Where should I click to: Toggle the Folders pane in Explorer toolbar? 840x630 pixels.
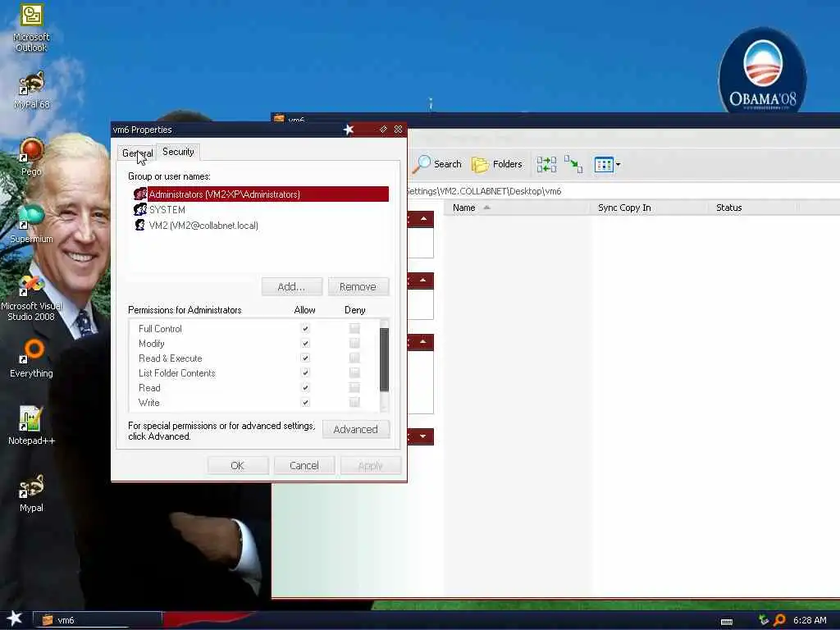[x=497, y=164]
